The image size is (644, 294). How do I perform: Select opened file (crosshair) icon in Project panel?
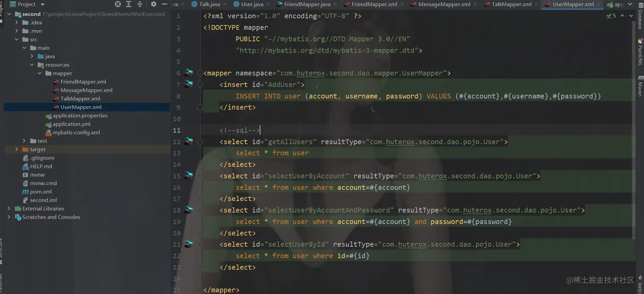118,4
